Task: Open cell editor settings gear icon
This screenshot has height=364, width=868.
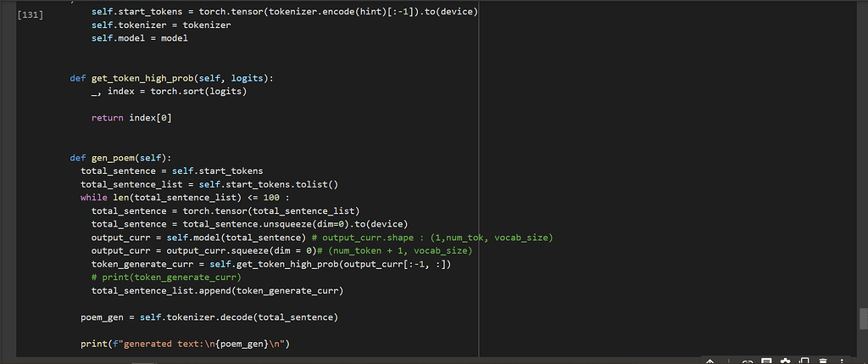Action: point(785,361)
